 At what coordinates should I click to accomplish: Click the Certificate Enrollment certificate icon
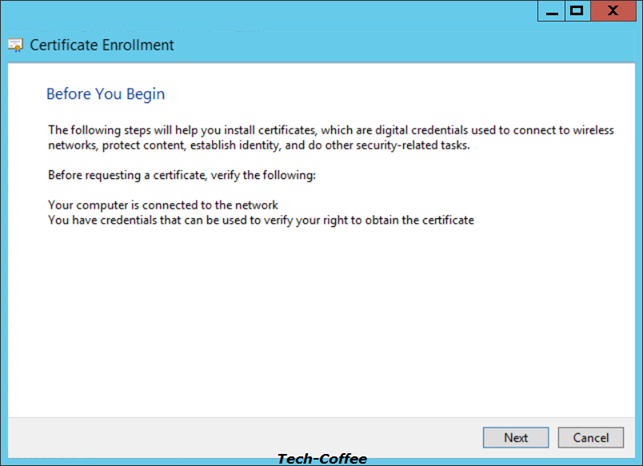(16, 45)
